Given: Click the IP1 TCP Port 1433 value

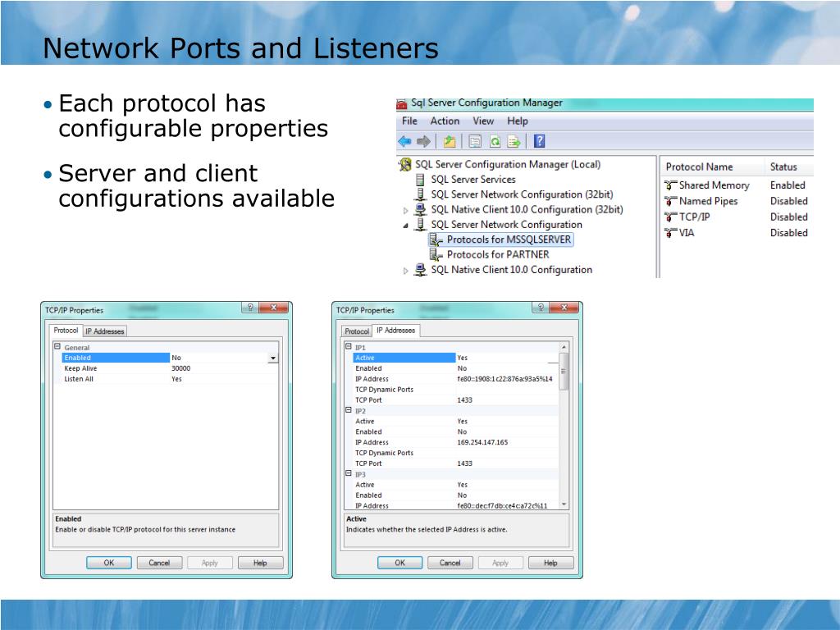Looking at the screenshot, I should (464, 400).
